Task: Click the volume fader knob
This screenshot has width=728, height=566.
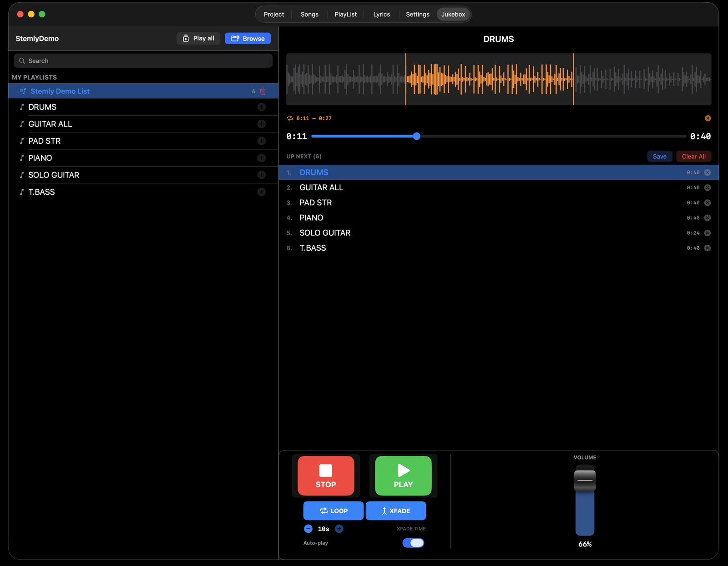Action: click(x=585, y=480)
